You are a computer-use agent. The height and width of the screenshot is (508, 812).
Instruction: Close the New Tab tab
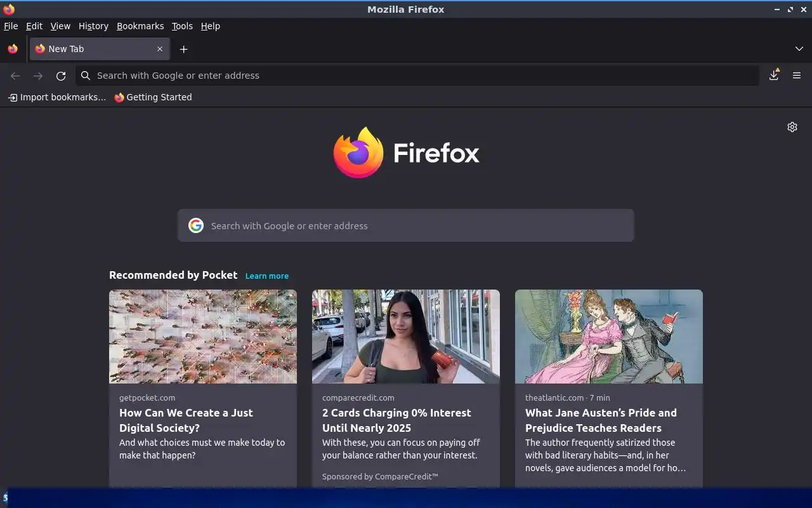pyautogui.click(x=160, y=49)
